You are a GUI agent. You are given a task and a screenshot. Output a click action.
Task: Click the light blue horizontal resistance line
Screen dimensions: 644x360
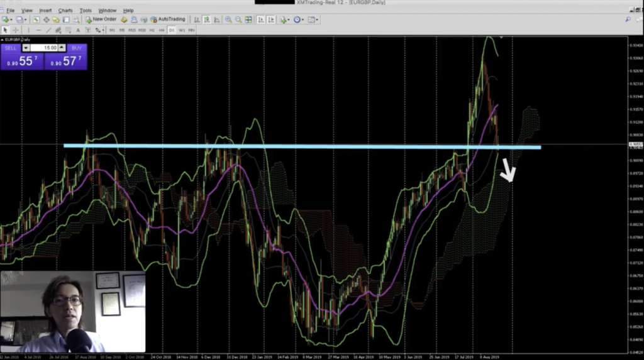tap(303, 146)
